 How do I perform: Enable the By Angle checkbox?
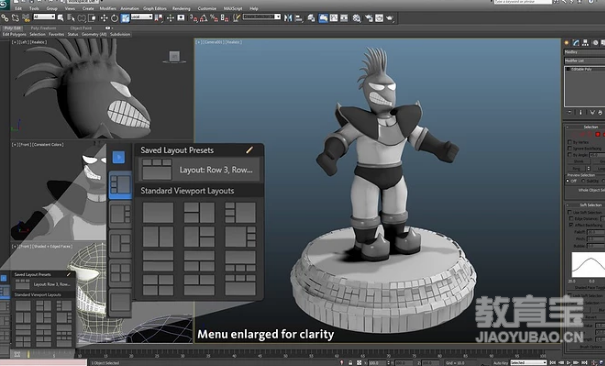pos(570,155)
